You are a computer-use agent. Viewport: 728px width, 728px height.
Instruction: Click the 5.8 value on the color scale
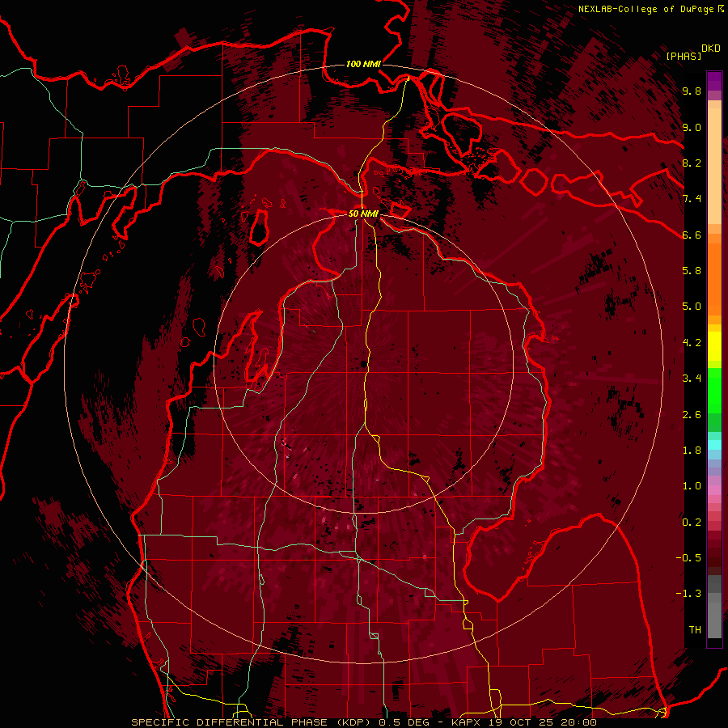coord(692,271)
